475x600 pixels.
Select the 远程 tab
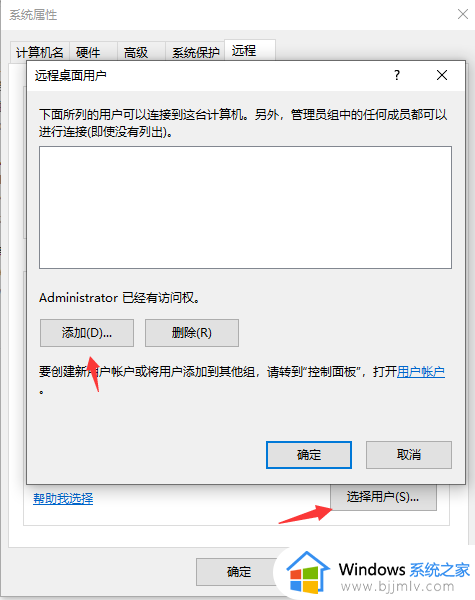point(244,50)
